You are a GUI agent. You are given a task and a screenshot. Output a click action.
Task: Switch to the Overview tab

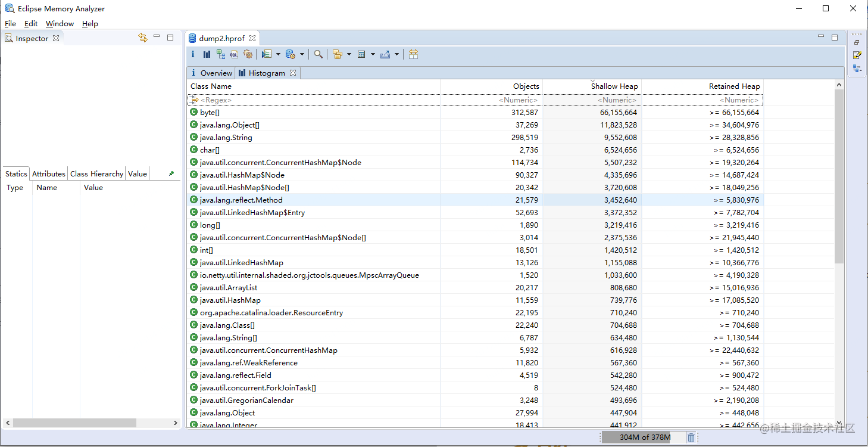click(211, 73)
